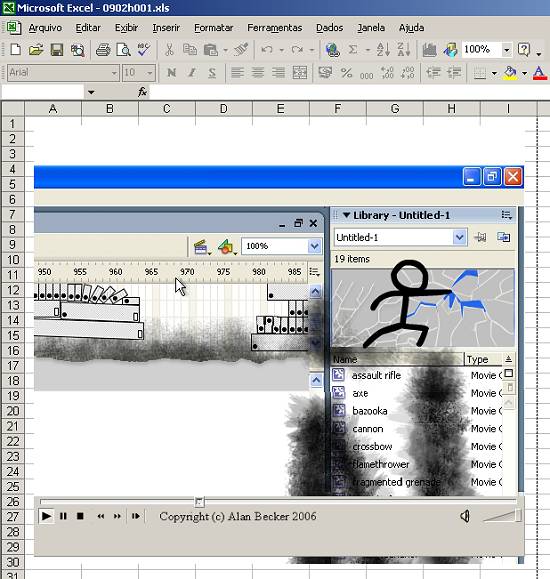Open the Dados menu

(x=329, y=28)
